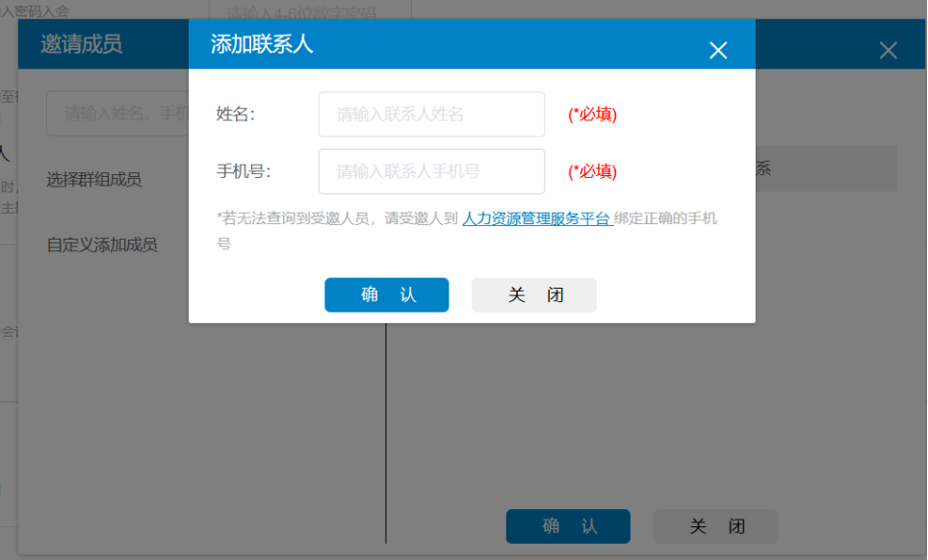The width and height of the screenshot is (928, 560).
Task: Click the gray hint text starting 若无法查询到受邀人员
Action: [x=337, y=218]
